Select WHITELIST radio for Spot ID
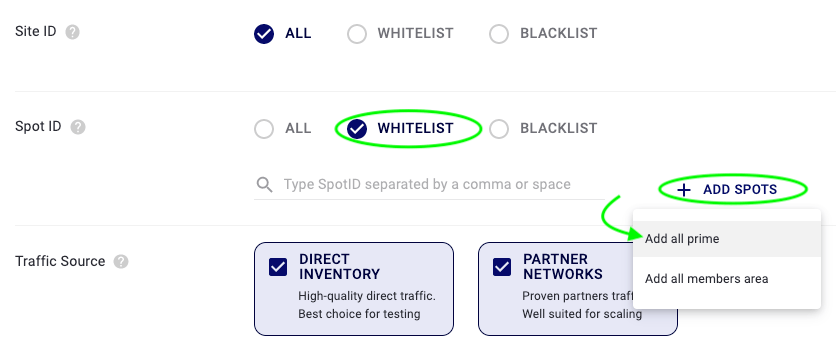Image resolution: width=836 pixels, height=363 pixels. 357,129
